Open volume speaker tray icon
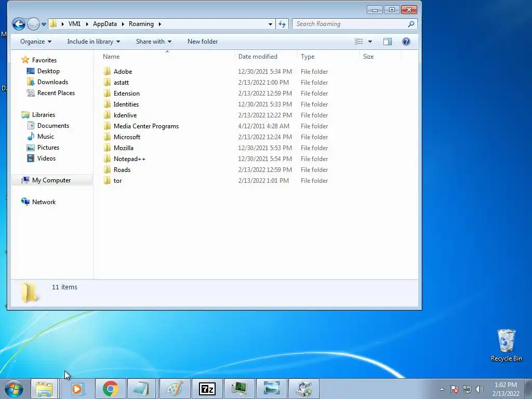Viewport: 532px width, 399px height. pyautogui.click(x=479, y=389)
